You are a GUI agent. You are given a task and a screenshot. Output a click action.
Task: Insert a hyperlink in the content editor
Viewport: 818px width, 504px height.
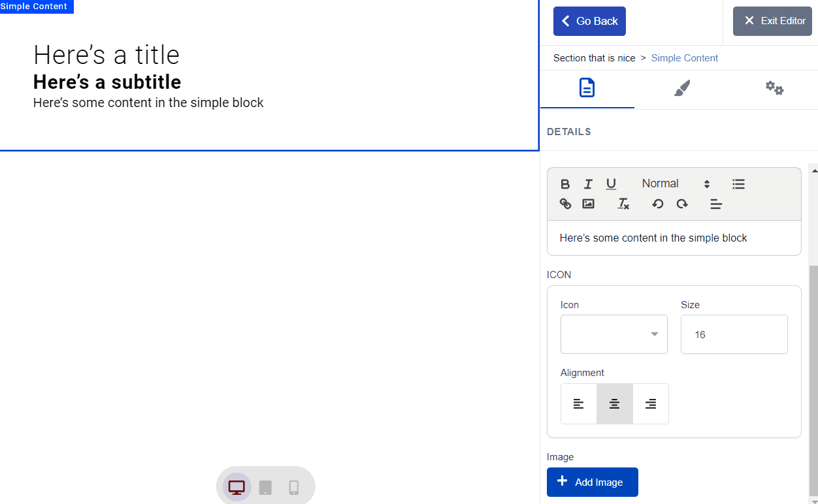pos(565,204)
